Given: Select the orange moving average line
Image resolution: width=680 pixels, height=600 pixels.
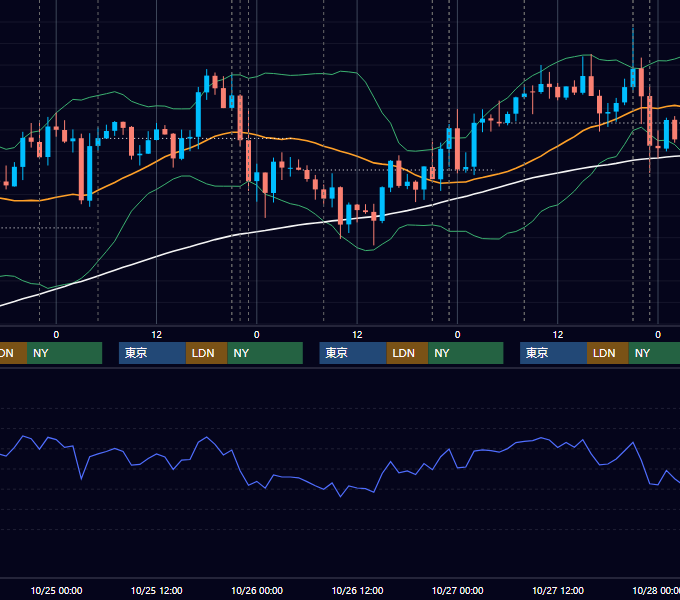Looking at the screenshot, I should [x=338, y=150].
